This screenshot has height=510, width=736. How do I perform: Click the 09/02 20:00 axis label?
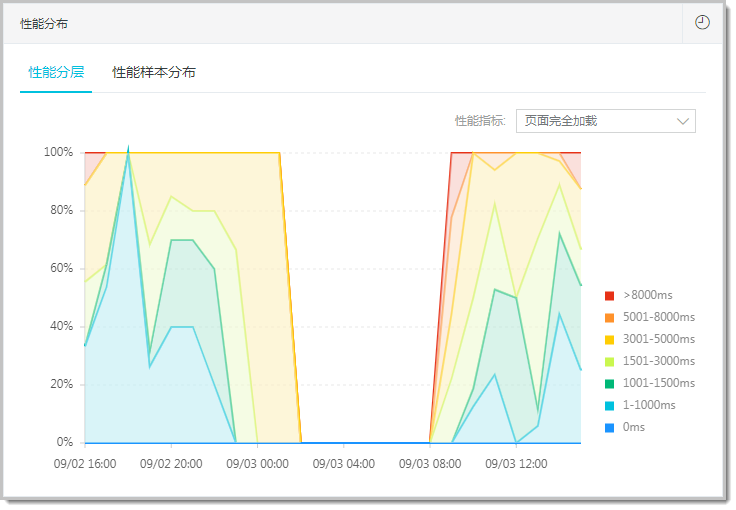coord(171,464)
